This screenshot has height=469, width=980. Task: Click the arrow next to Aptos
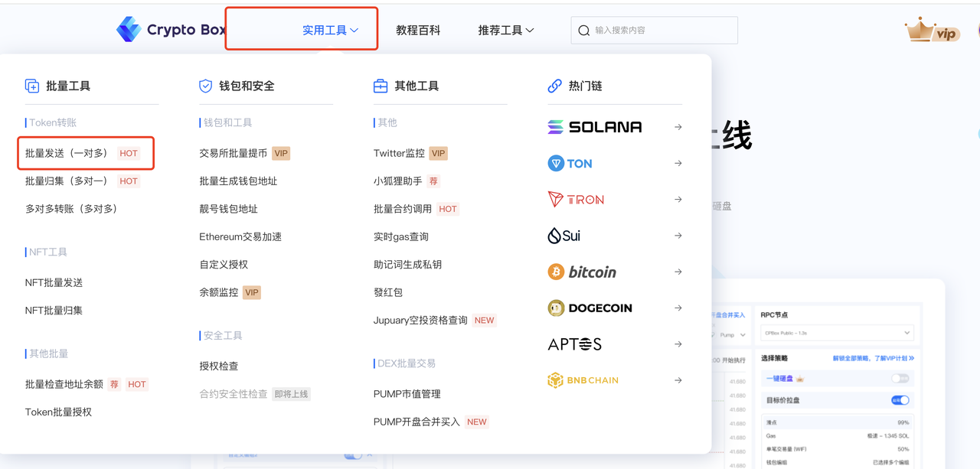[678, 344]
